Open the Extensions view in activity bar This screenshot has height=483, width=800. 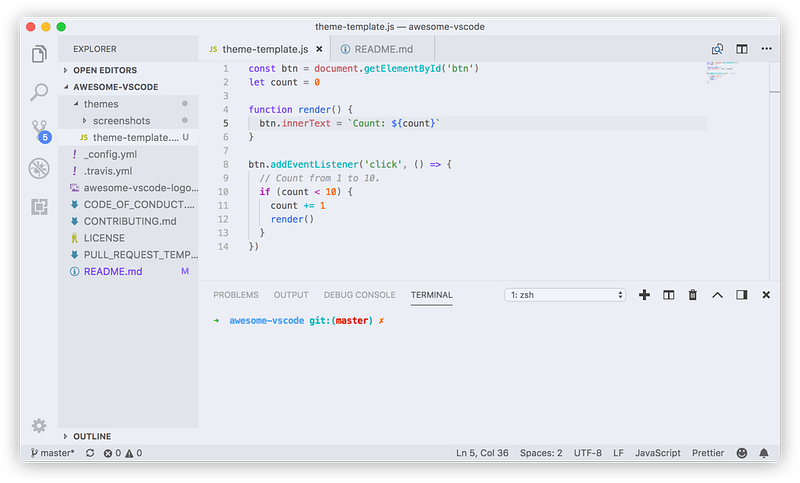[39, 207]
